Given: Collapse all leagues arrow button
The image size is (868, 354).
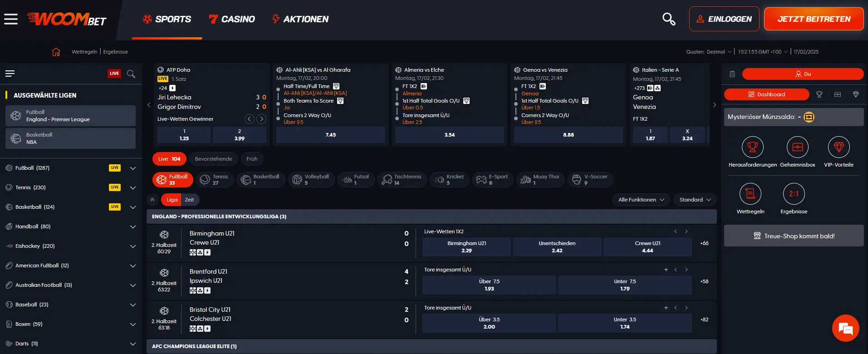Looking at the screenshot, I should (x=152, y=200).
